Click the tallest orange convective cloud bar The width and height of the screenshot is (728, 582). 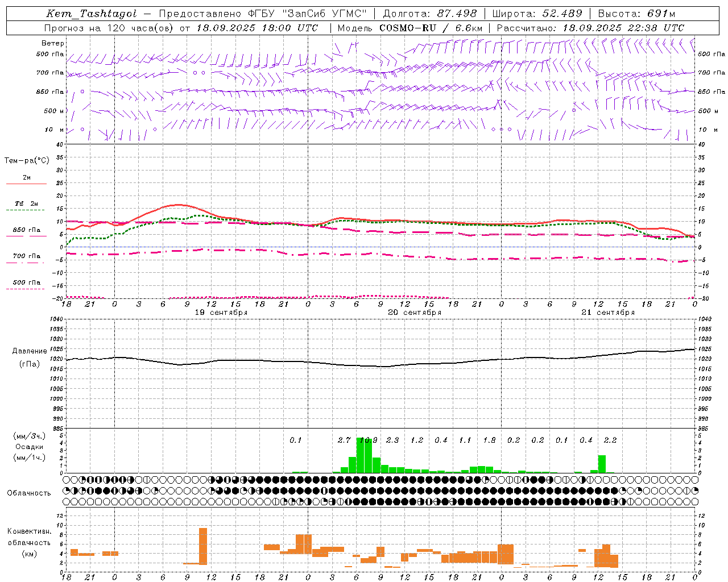click(x=203, y=546)
